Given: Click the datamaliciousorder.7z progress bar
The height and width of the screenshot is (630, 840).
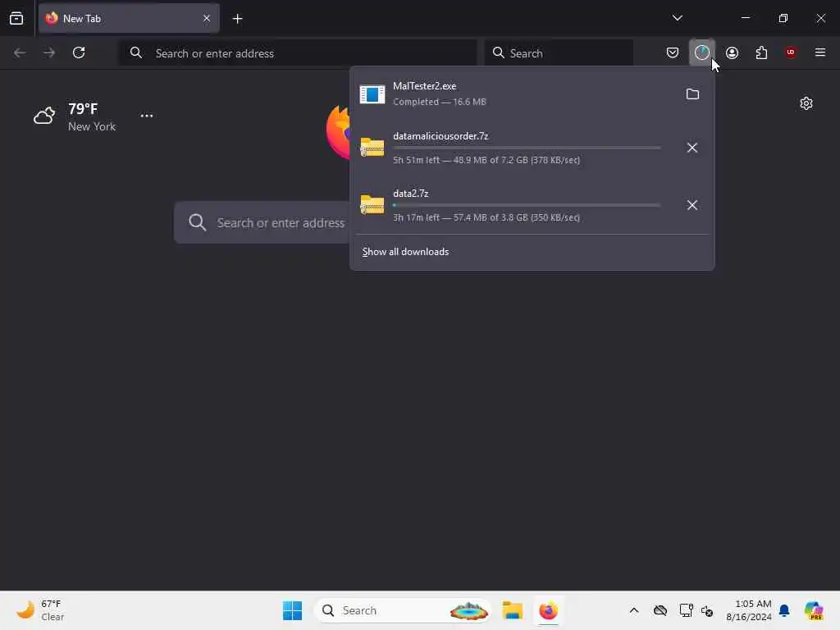Looking at the screenshot, I should coord(527,148).
